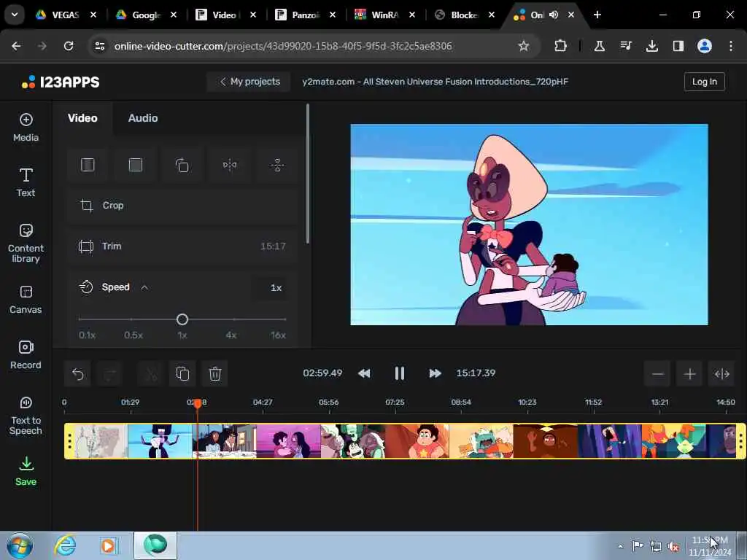Image resolution: width=747 pixels, height=560 pixels.
Task: Click the redo arrow icon
Action: pyautogui.click(x=110, y=374)
